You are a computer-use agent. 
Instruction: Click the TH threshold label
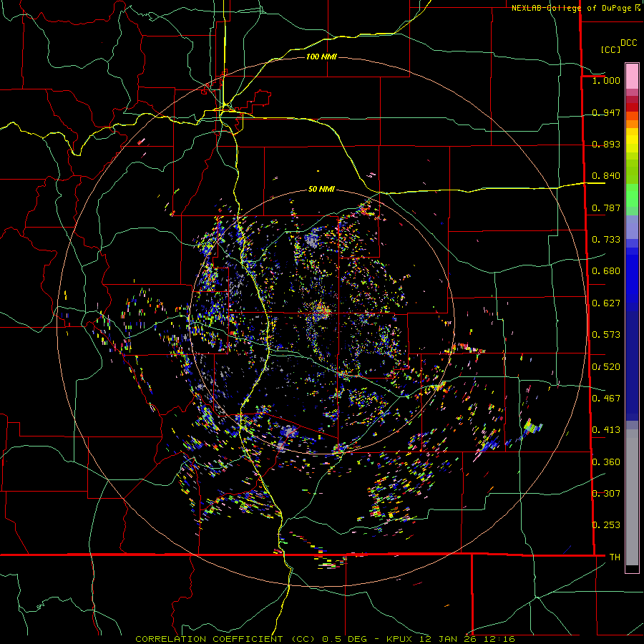(x=615, y=557)
